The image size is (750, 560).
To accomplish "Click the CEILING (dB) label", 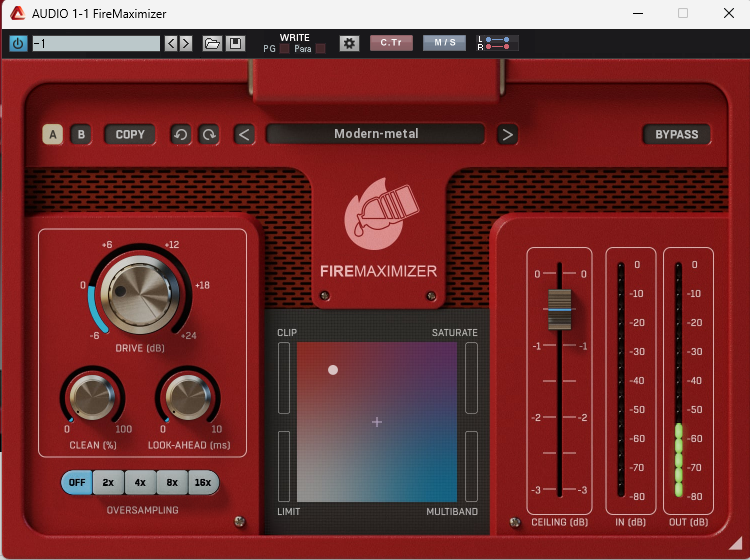I will point(559,522).
